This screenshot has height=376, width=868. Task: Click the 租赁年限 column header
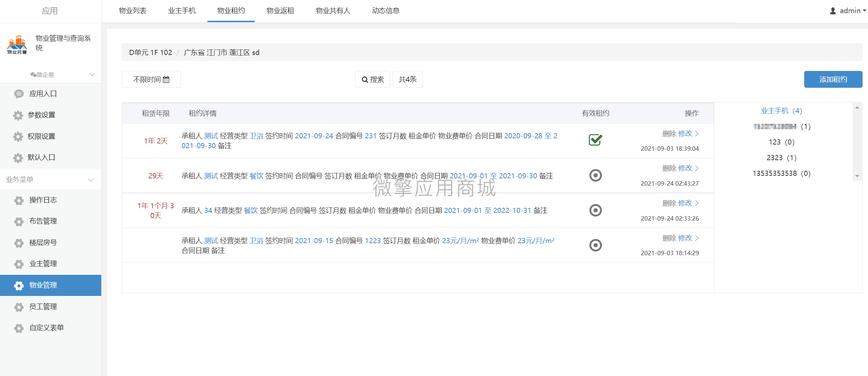click(156, 113)
